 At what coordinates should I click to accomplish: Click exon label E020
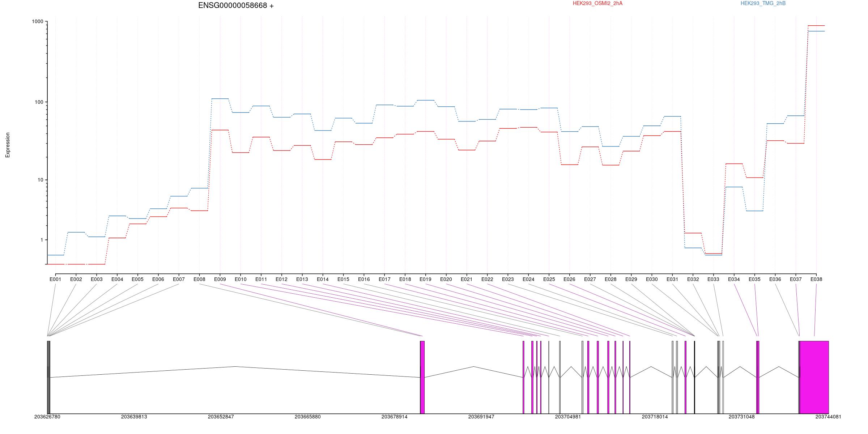(x=446, y=279)
